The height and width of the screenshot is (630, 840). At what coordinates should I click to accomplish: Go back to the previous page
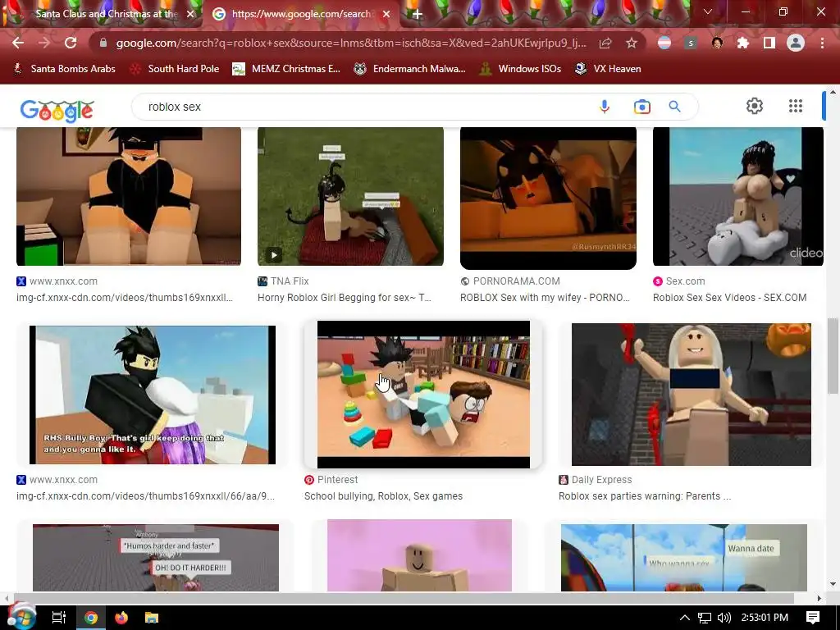pos(18,43)
